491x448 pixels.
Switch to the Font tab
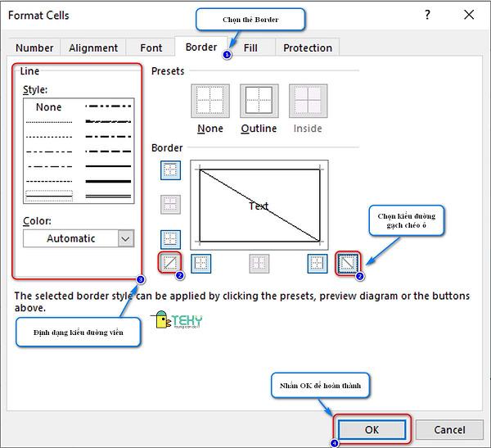click(x=151, y=48)
